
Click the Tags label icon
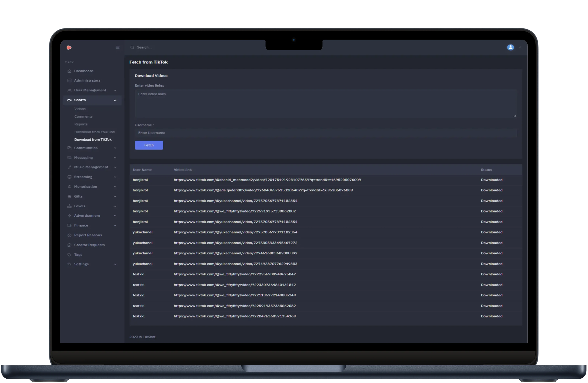click(x=69, y=255)
